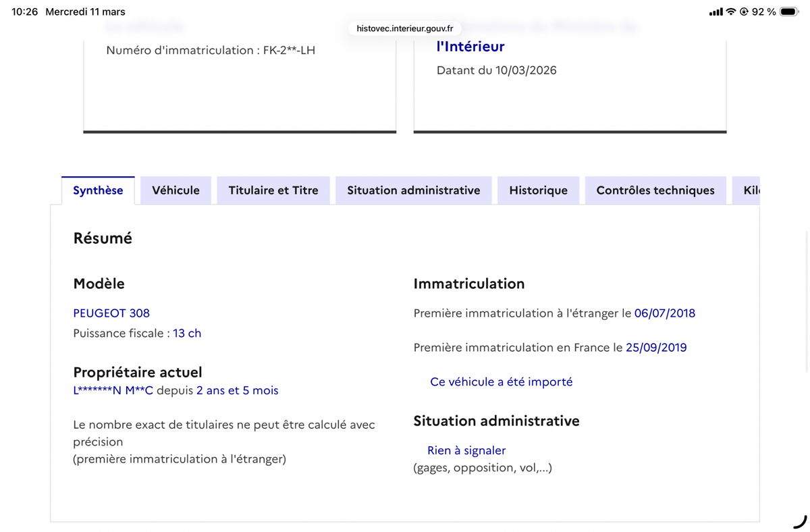Select the Synthèse tab
Screen dimensions: 810x532
click(98, 190)
